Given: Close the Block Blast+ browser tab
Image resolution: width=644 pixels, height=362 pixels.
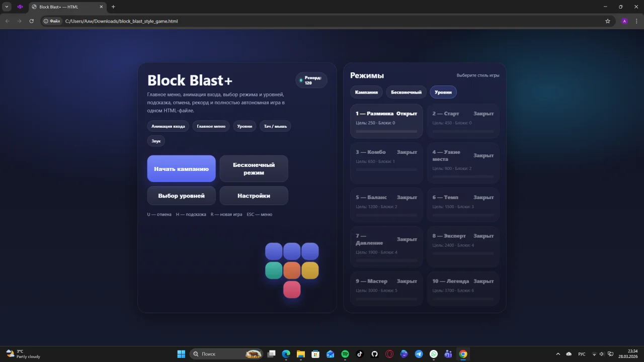Looking at the screenshot, I should coord(101,7).
